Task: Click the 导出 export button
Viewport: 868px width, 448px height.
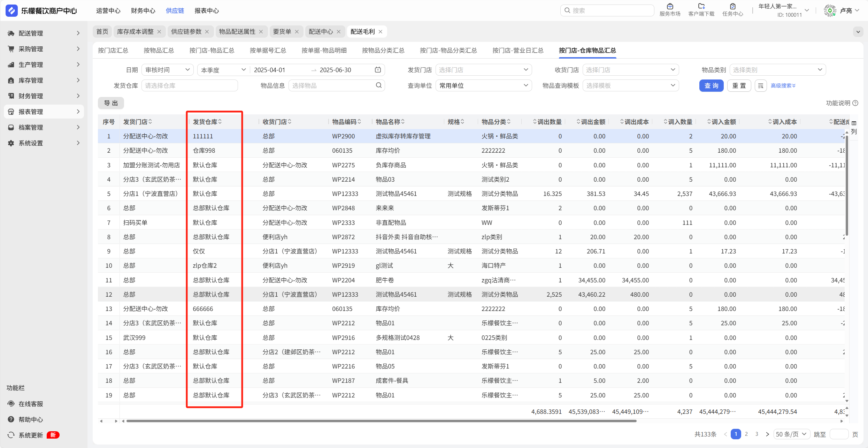Action: (111, 103)
